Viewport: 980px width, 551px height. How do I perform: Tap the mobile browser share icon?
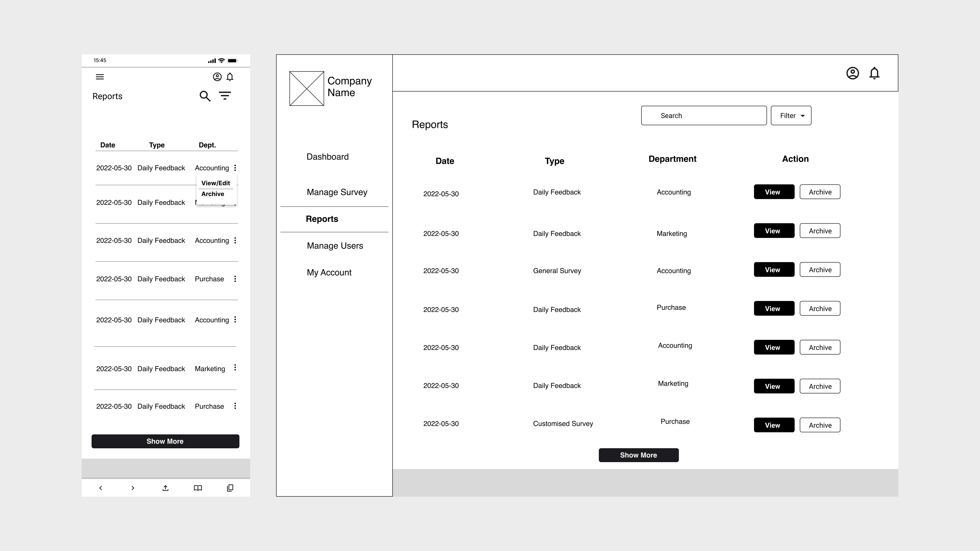pyautogui.click(x=166, y=488)
